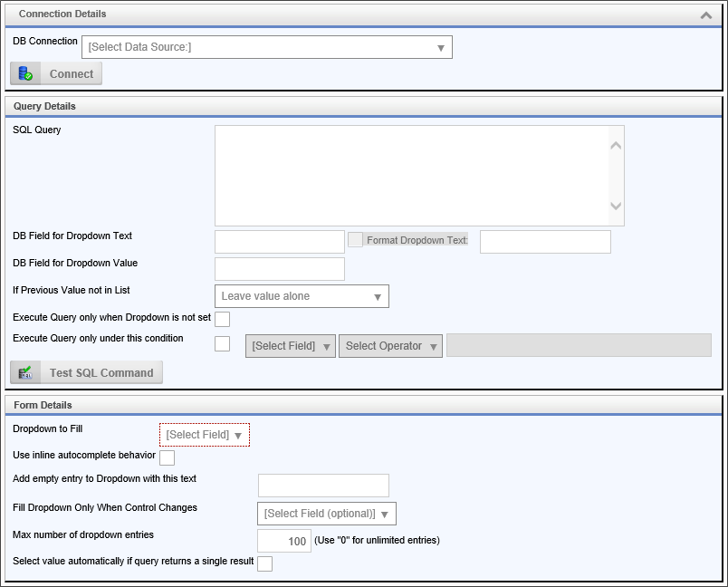
Task: Click the database icon on Connect button
Action: (26, 74)
